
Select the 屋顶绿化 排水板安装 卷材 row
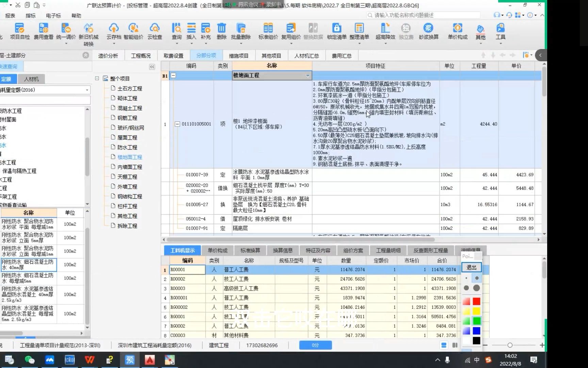pyautogui.click(x=351, y=219)
